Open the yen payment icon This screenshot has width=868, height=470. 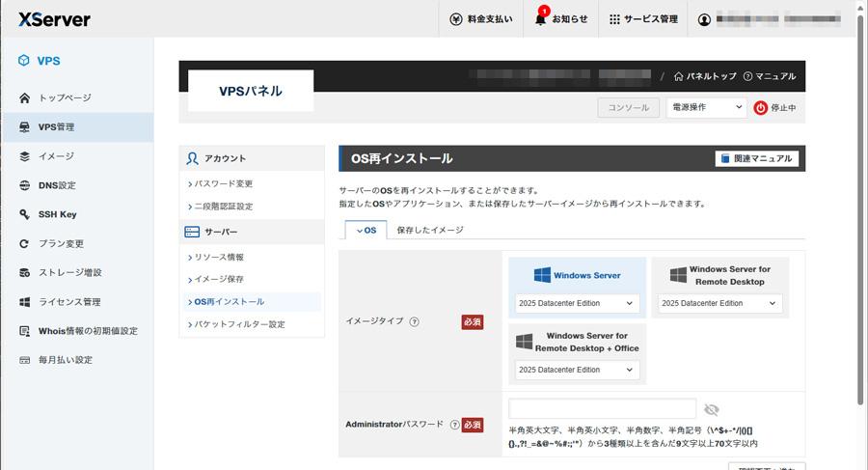click(x=455, y=19)
